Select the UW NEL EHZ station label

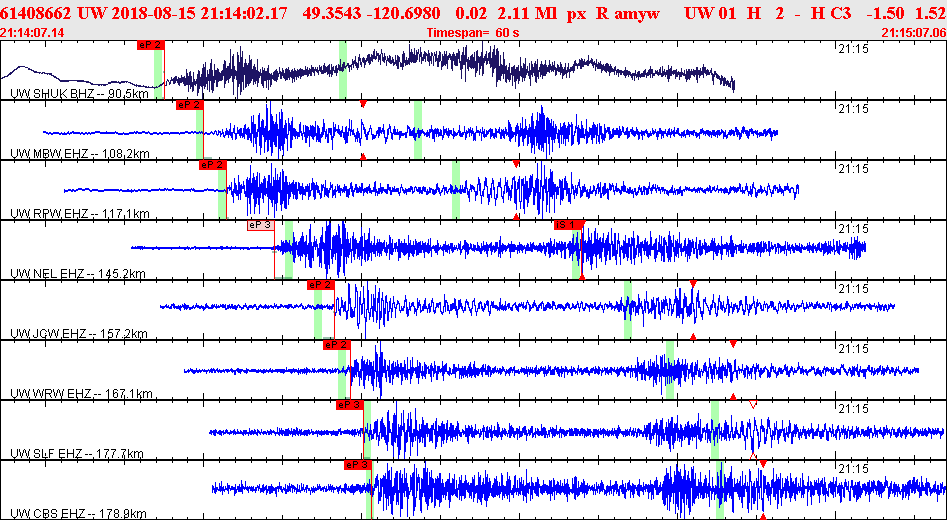(78, 274)
